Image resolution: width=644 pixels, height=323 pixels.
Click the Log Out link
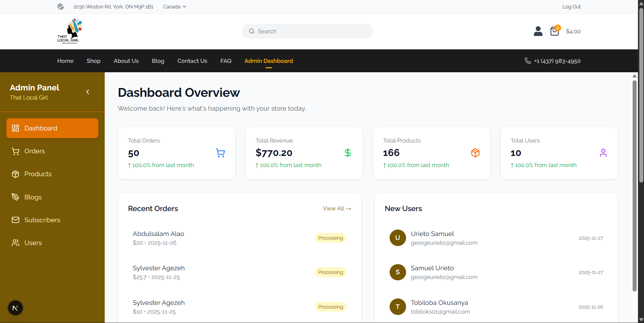[571, 7]
